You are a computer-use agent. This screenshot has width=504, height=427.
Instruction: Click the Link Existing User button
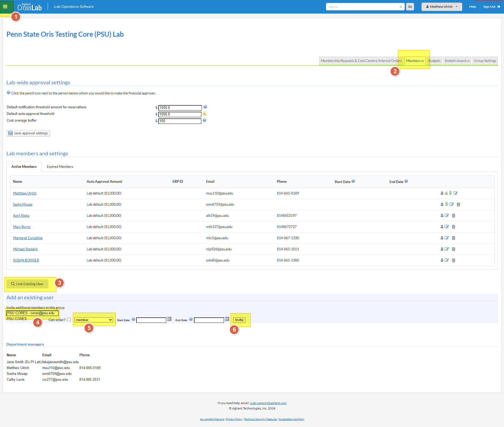tap(27, 284)
